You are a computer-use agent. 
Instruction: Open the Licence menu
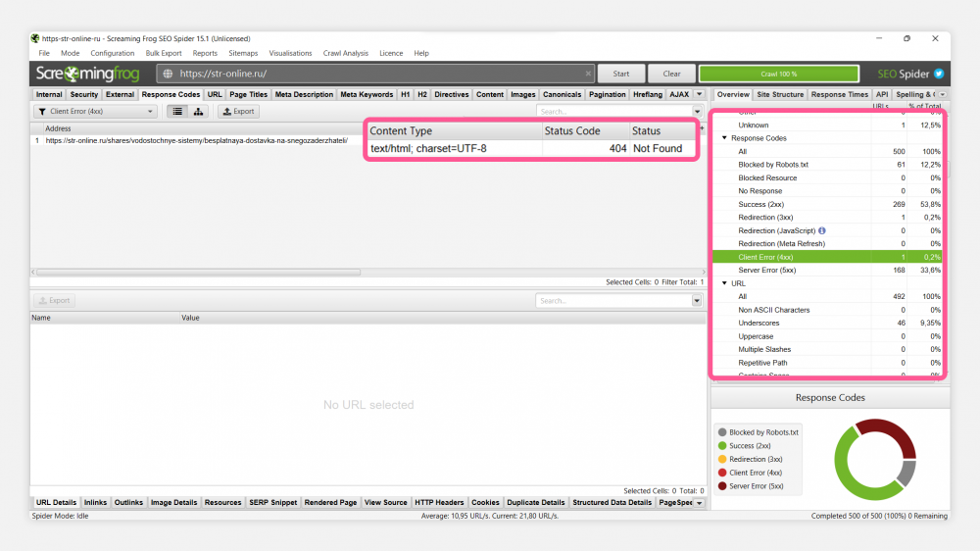[391, 53]
